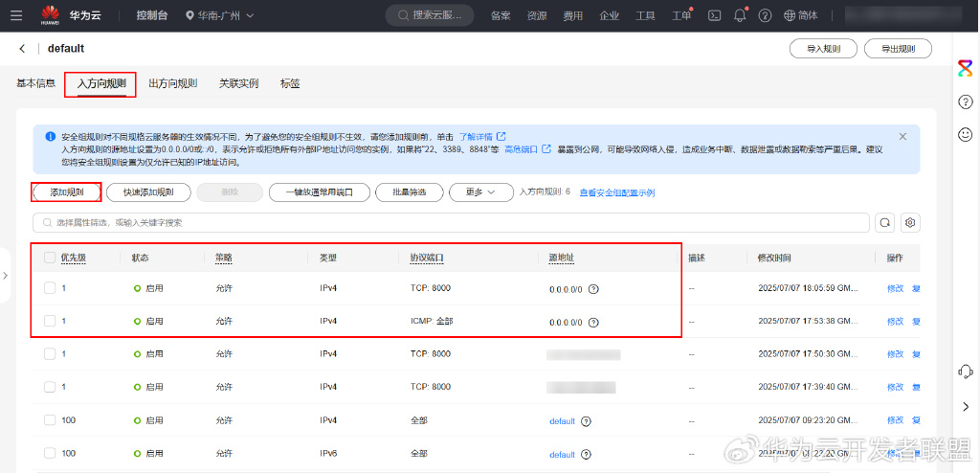Click help icon beside default in IPv4 row
The width and height of the screenshot is (980, 473).
586,421
